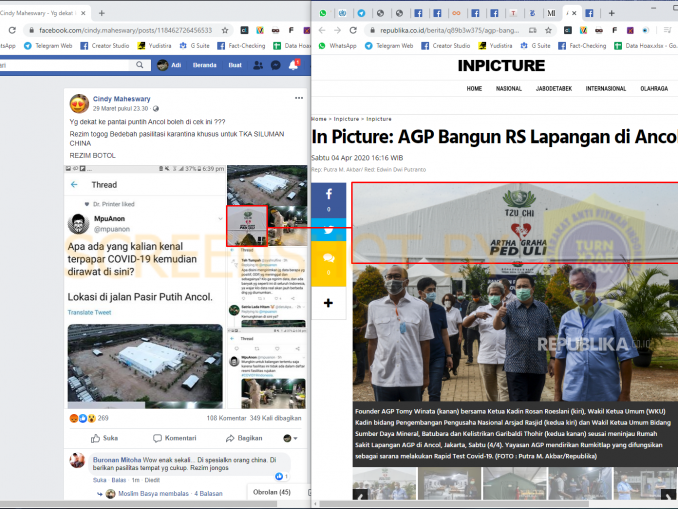Open 349 Kali dibagikan share list
678x509 pixels.
click(x=275, y=418)
